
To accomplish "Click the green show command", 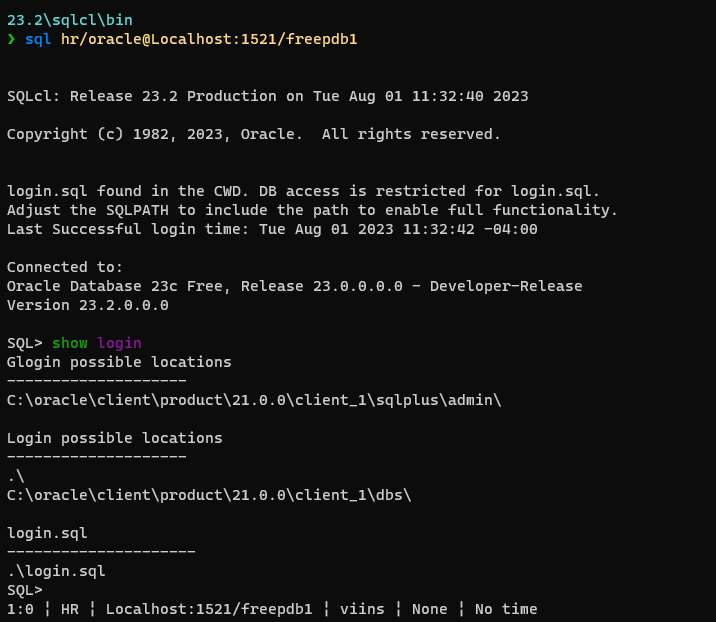I will click(x=69, y=343).
